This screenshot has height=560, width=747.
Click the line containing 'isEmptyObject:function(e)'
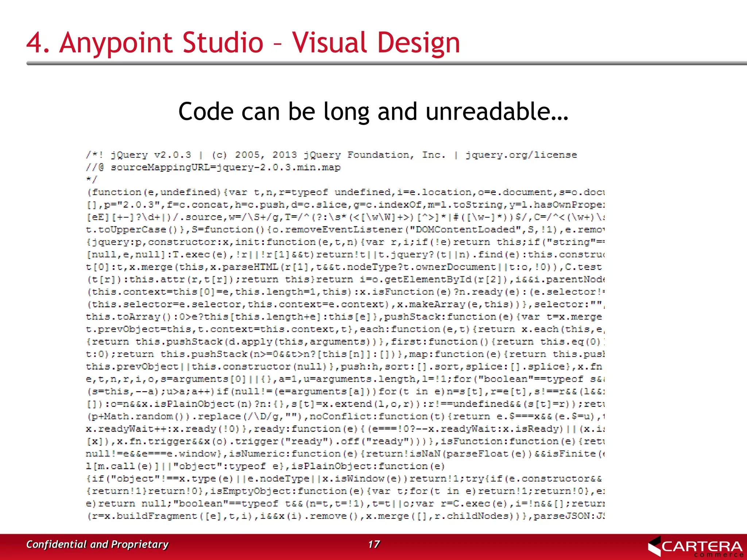(345, 491)
